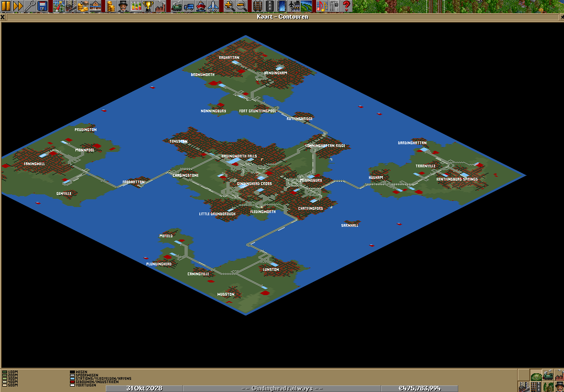Image resolution: width=564 pixels, height=392 pixels.
Task: Click the €475,783,994 balance in status bar
Action: [x=420, y=388]
